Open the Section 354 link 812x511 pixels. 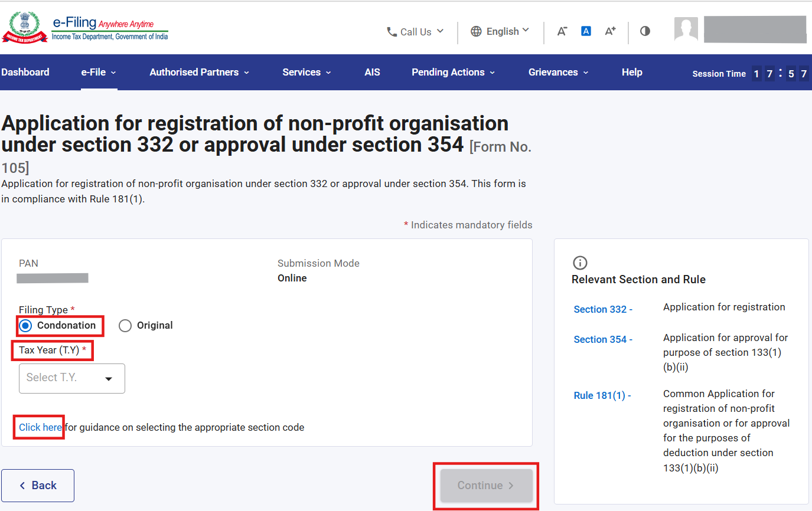pyautogui.click(x=603, y=339)
